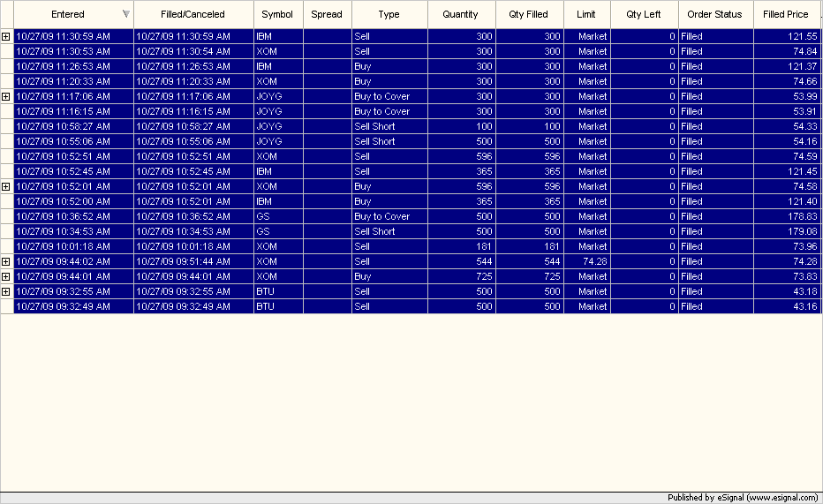
Task: Expand the 11:30:59 AM IBM Sell order
Action: click(x=6, y=37)
